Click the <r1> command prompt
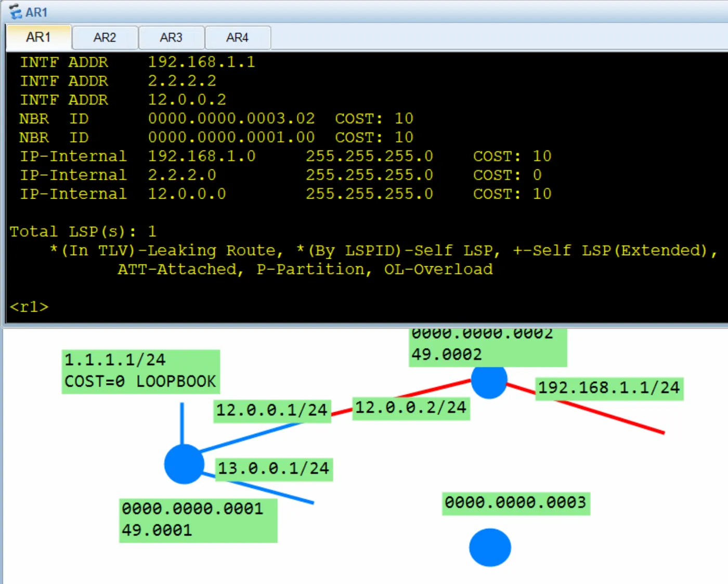 [29, 307]
